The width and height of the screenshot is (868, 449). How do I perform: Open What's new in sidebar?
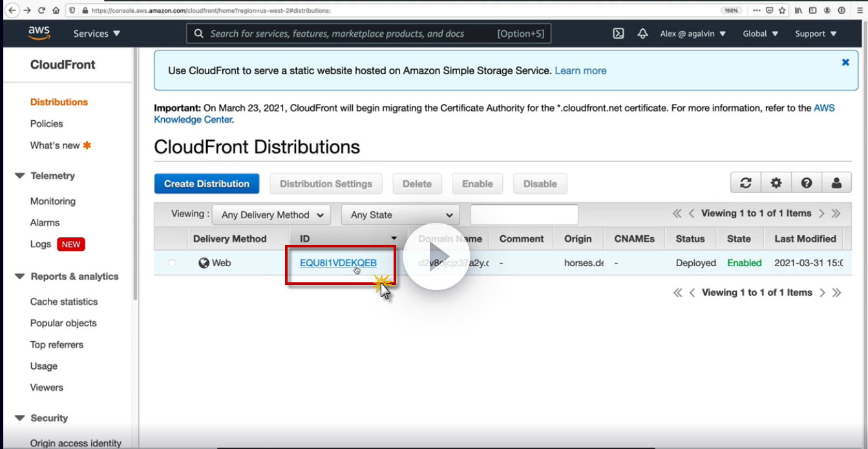(55, 145)
